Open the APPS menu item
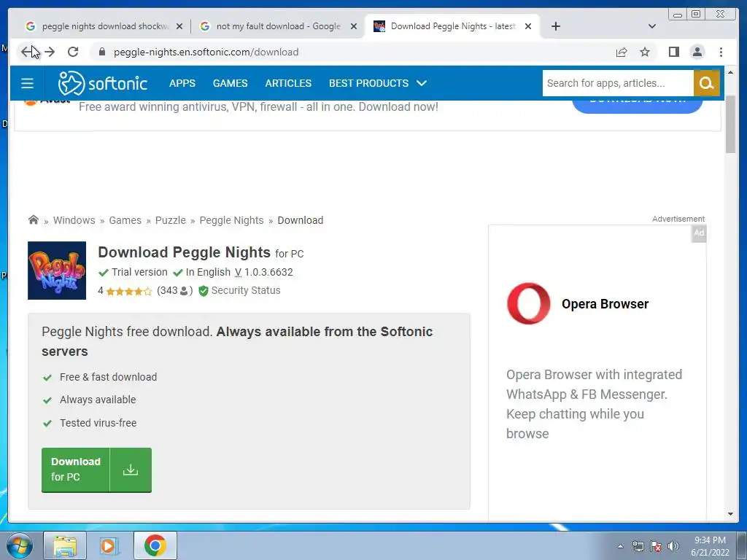The image size is (747, 560). click(182, 83)
